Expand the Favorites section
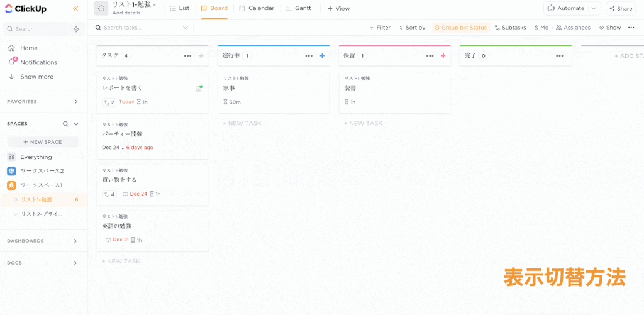 tap(75, 102)
